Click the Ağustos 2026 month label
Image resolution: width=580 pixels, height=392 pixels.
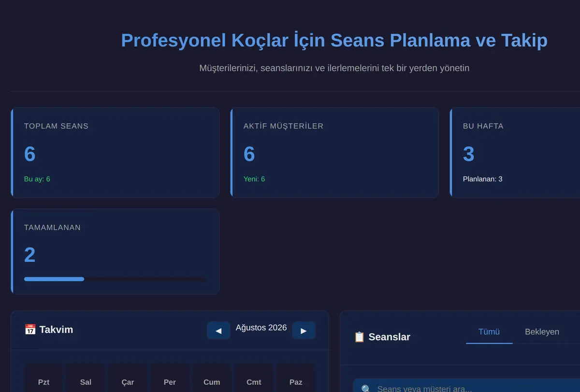click(x=261, y=328)
